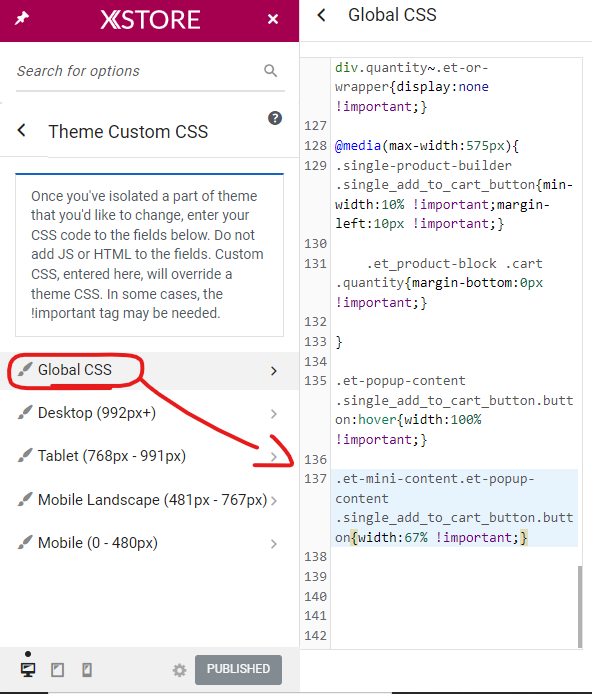
Task: Open the help question mark icon
Action: [x=275, y=118]
